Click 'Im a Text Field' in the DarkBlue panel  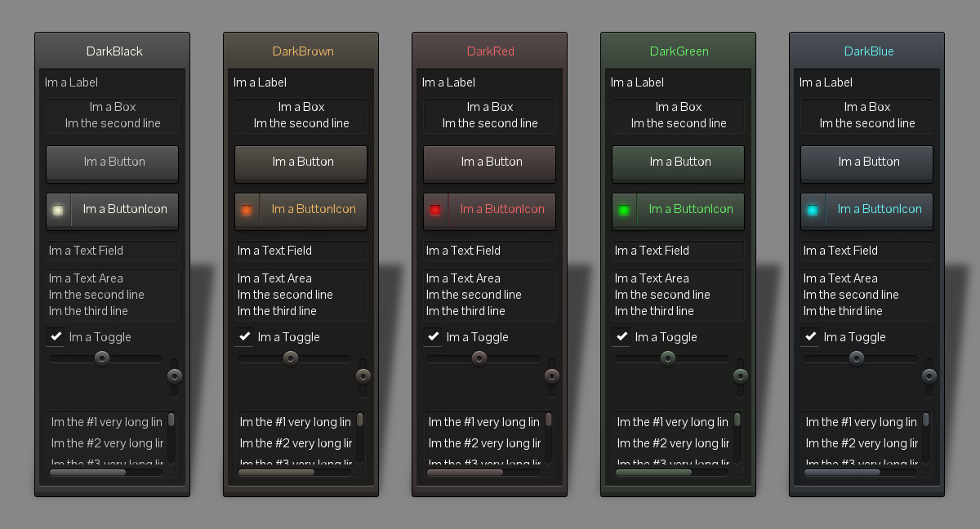click(x=866, y=251)
